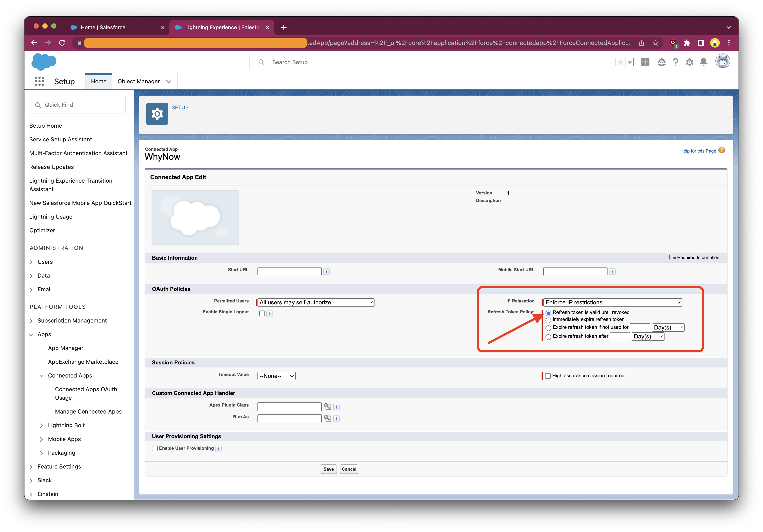The width and height of the screenshot is (763, 532).
Task: Click the info icon next to Start URL
Action: [x=327, y=272]
